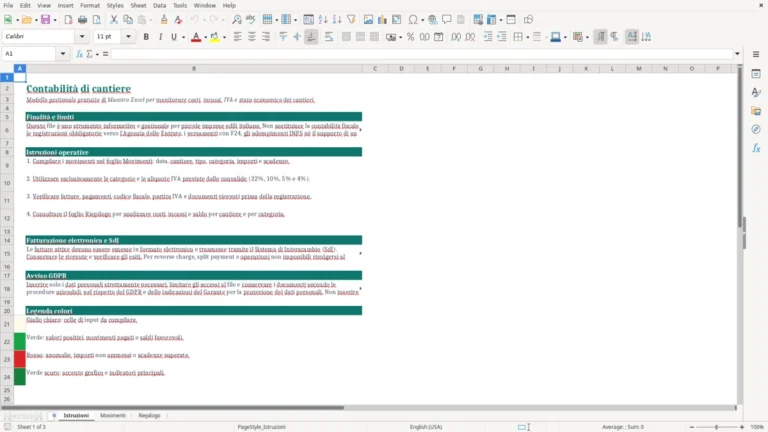Toggle align top vertical alignment
The image size is (768, 432).
[x=283, y=37]
